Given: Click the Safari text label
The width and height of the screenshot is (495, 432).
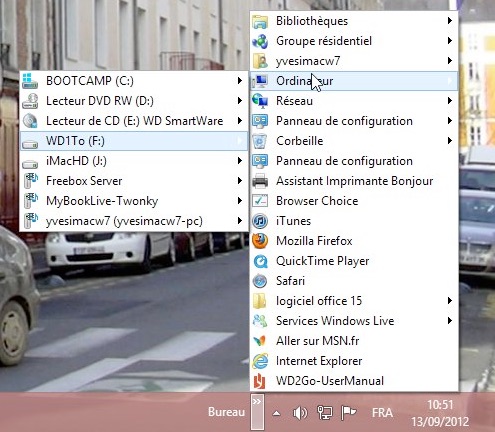Looking at the screenshot, I should coord(290,281).
